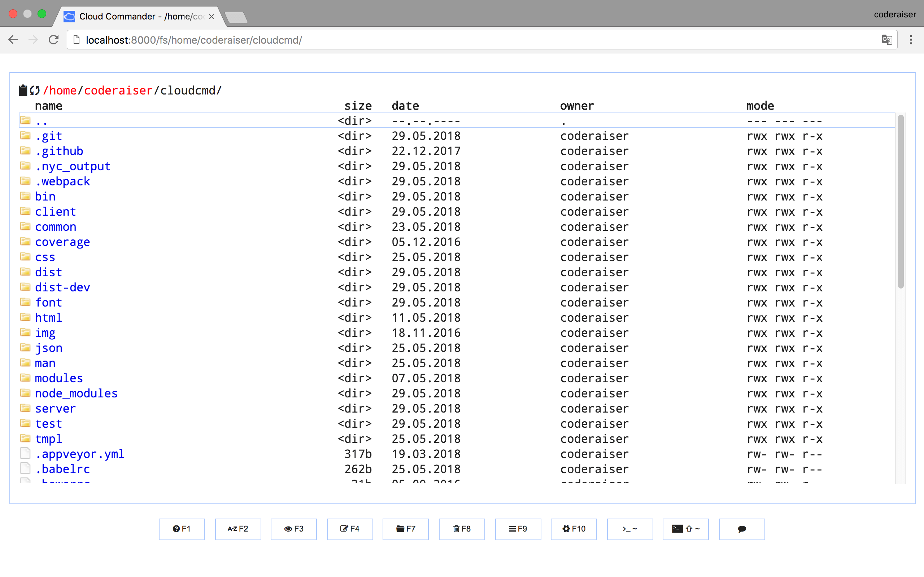
Task: Open the node_modules folder
Action: click(76, 393)
